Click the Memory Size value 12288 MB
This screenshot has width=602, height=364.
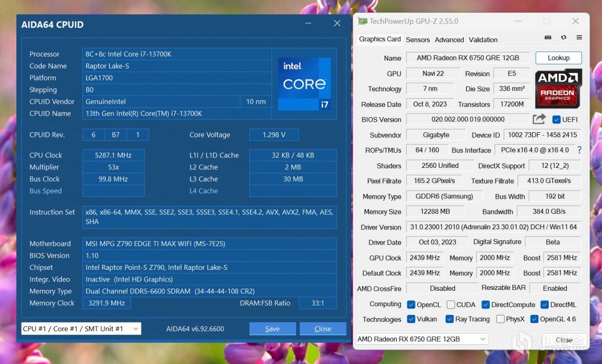tap(435, 212)
